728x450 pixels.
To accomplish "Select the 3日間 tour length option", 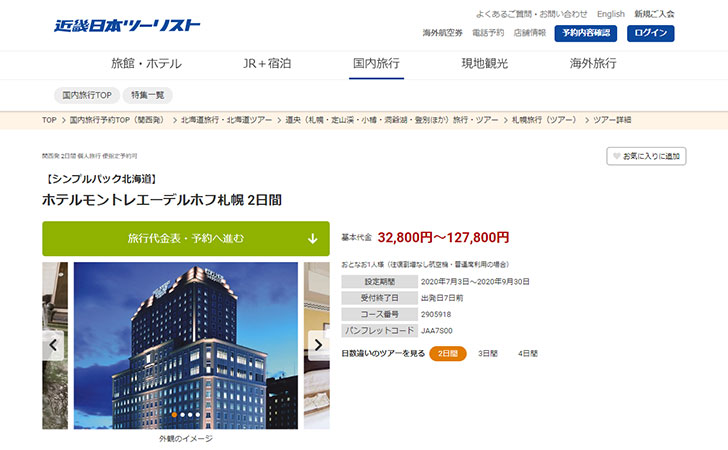I will point(488,353).
